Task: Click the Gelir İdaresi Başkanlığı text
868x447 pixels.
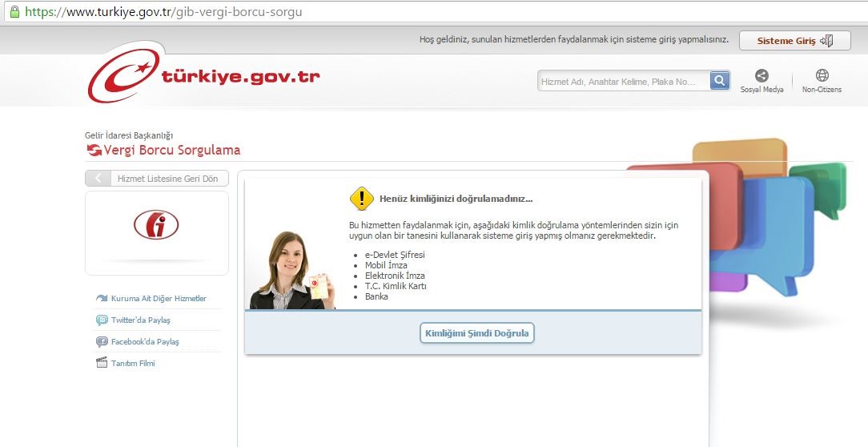Action: [x=129, y=135]
